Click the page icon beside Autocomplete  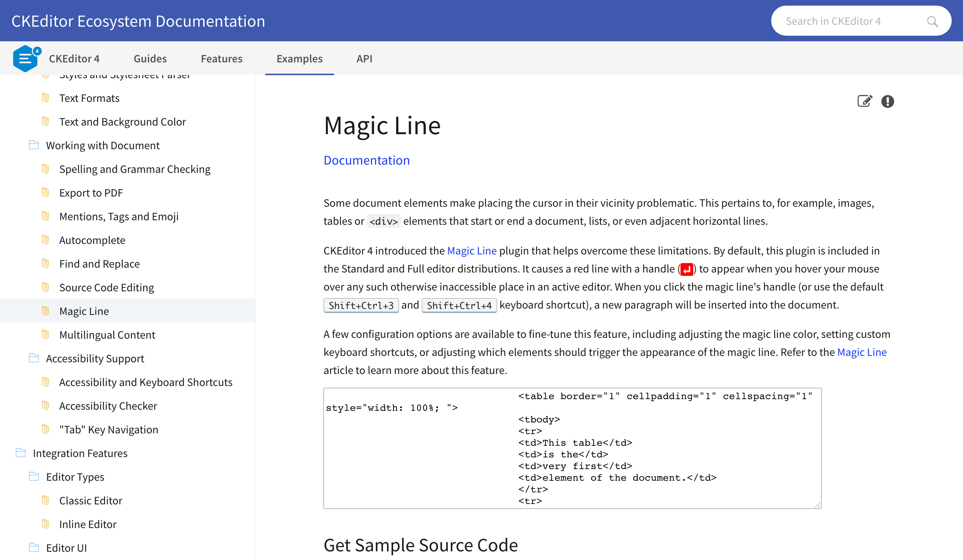[46, 240]
